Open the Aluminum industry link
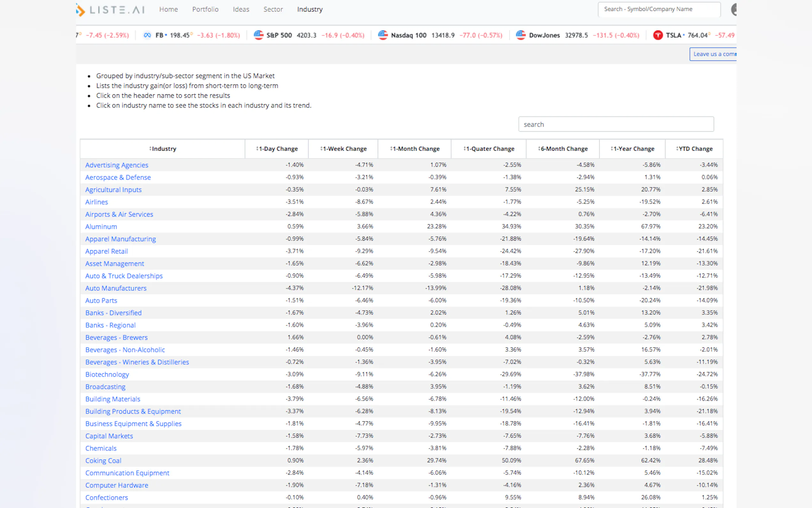The width and height of the screenshot is (812, 508). pyautogui.click(x=101, y=227)
